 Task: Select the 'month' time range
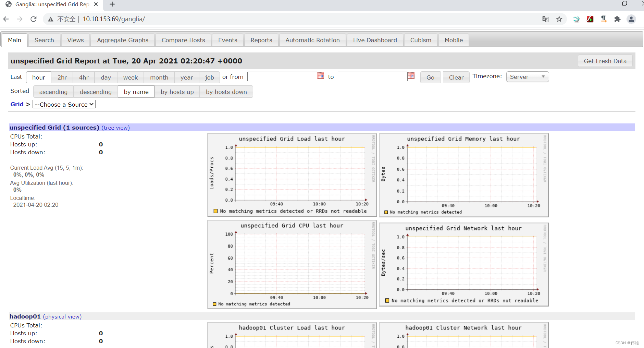(159, 77)
